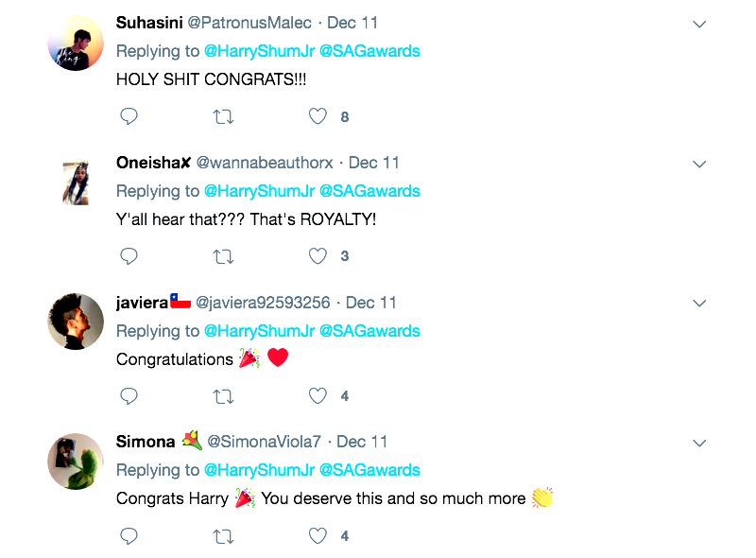
Task: Like Oneisha's tweet with 3 likes
Action: pyautogui.click(x=318, y=255)
